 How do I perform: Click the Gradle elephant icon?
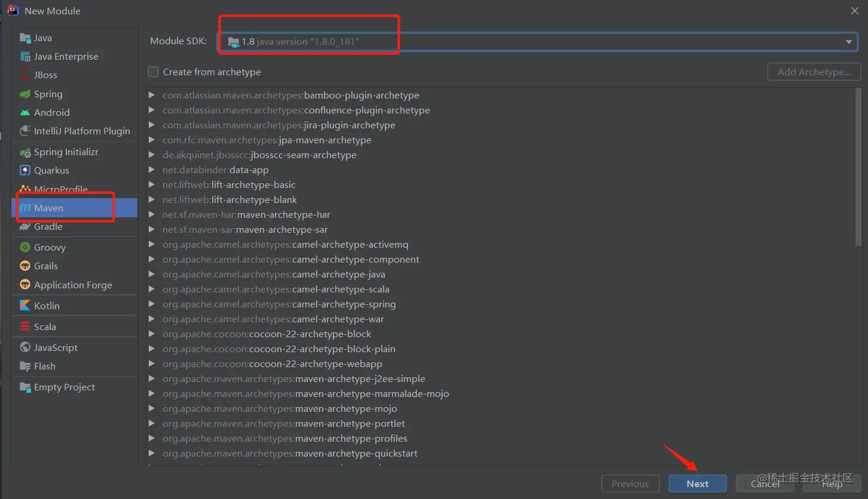[25, 227]
